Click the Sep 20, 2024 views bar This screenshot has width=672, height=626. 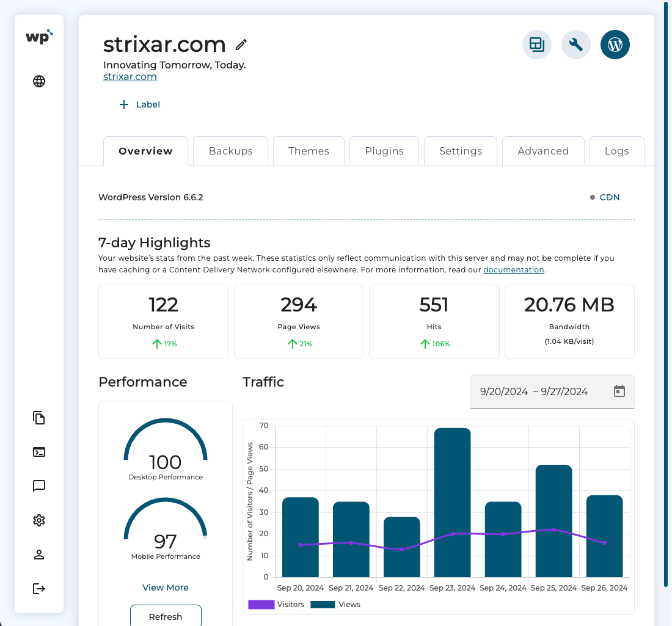tap(301, 537)
